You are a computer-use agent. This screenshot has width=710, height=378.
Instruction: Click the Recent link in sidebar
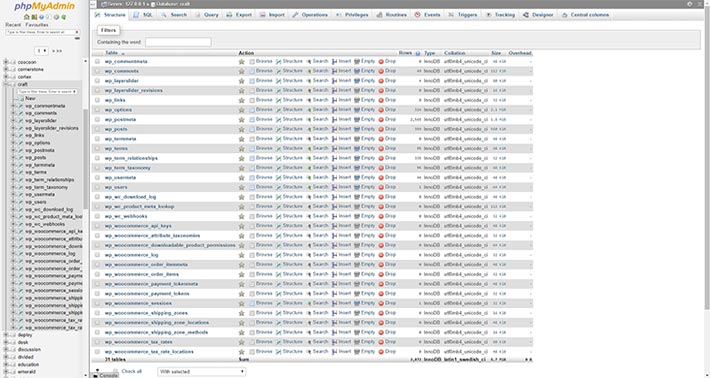pyautogui.click(x=13, y=25)
